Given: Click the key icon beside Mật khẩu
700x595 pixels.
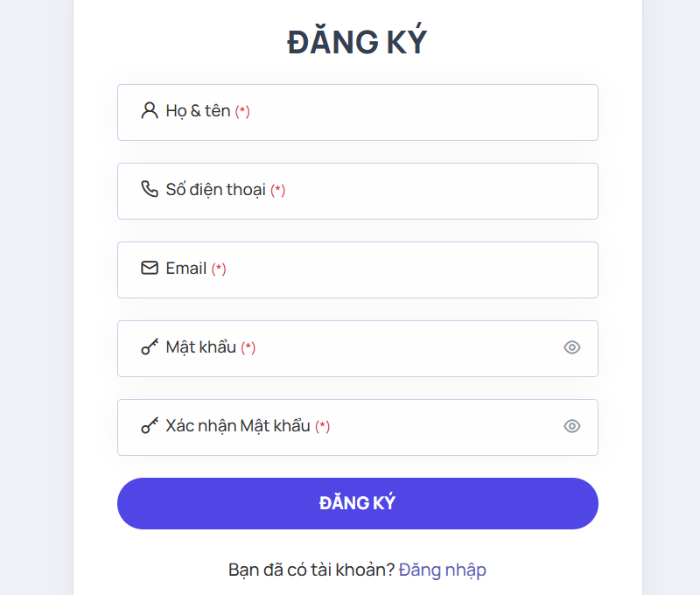Looking at the screenshot, I should 149,347.
